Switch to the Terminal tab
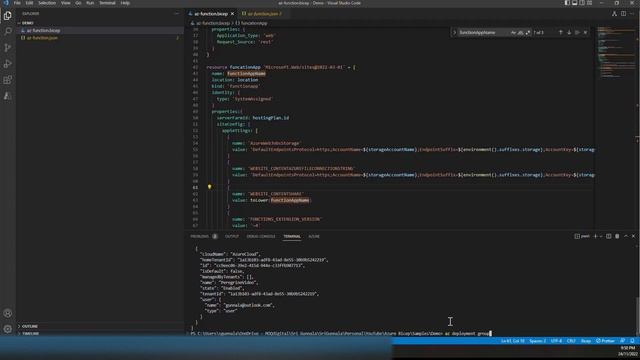 (292, 236)
